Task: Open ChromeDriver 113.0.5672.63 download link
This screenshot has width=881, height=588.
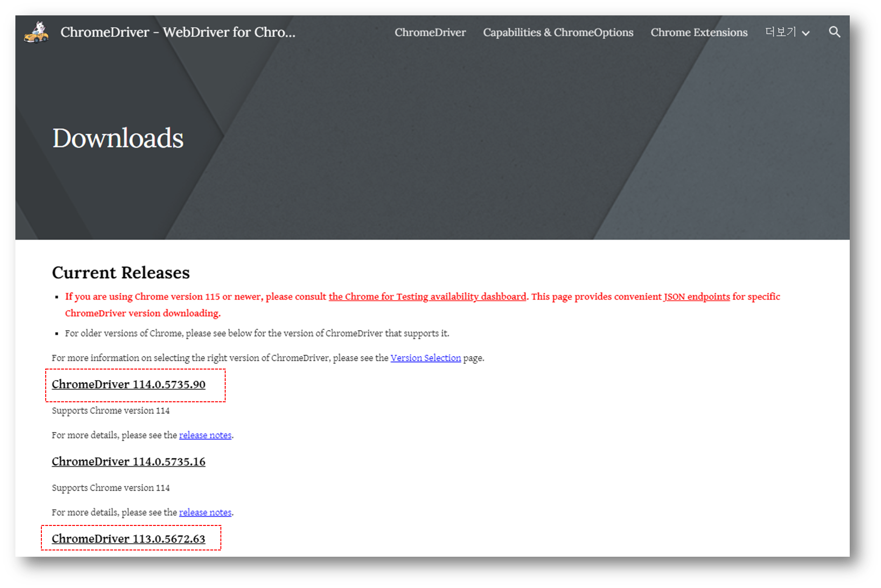Action: click(x=128, y=538)
